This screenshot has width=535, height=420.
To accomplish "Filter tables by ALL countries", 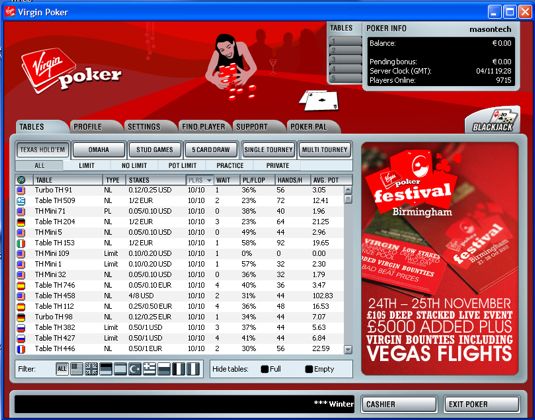I will point(62,369).
